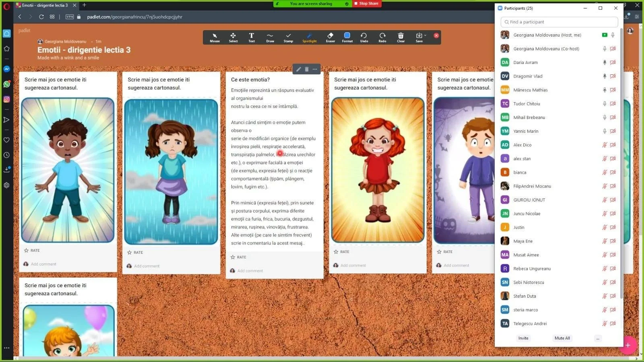Edit the 'Ce este emotia?' post
The width and height of the screenshot is (644, 362).
click(x=298, y=69)
